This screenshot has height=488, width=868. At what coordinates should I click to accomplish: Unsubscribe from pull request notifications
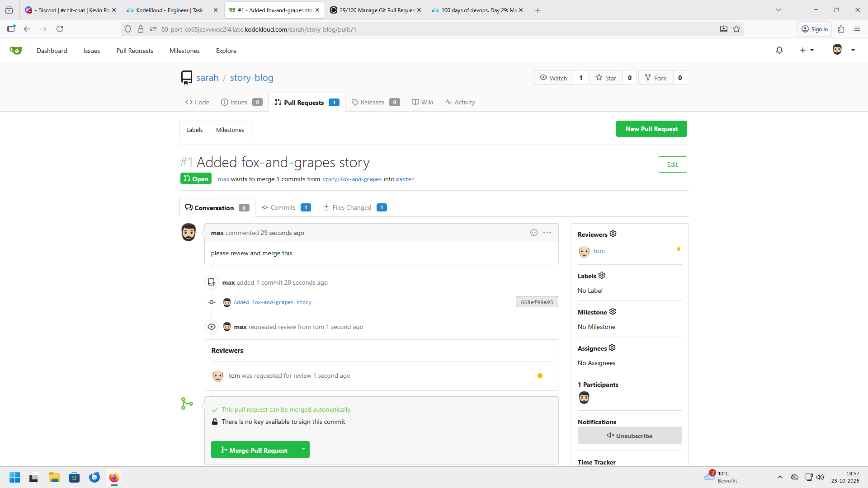tap(629, 436)
